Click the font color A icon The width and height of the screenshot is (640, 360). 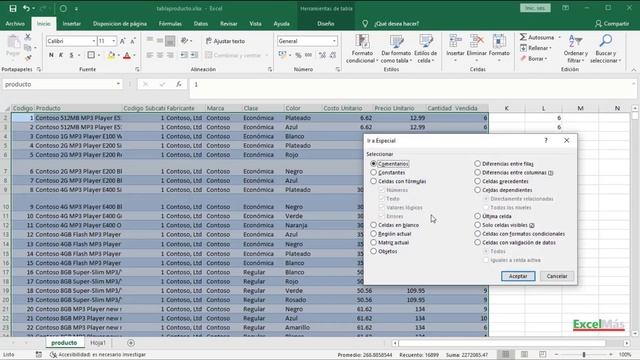pos(127,55)
